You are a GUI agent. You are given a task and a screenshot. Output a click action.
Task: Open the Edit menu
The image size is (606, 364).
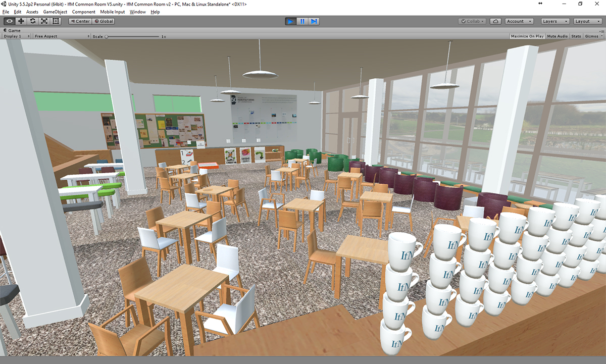[18, 12]
